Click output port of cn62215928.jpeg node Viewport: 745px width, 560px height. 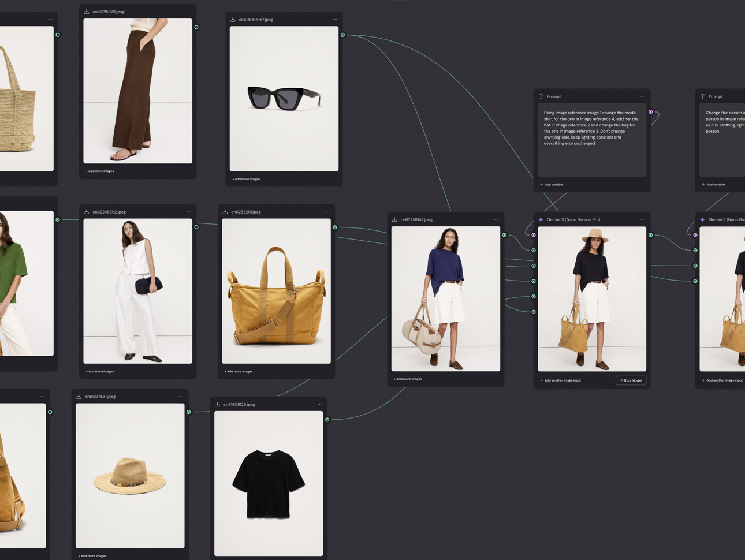[x=196, y=27]
